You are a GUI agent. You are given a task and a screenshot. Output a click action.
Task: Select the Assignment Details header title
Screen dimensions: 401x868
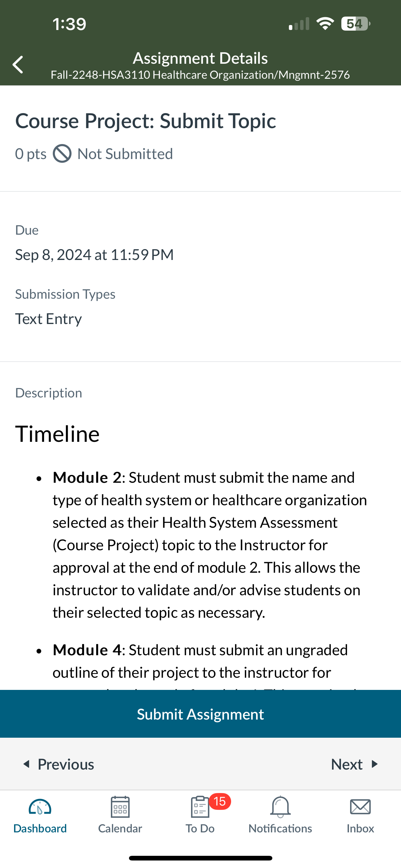[x=200, y=58]
